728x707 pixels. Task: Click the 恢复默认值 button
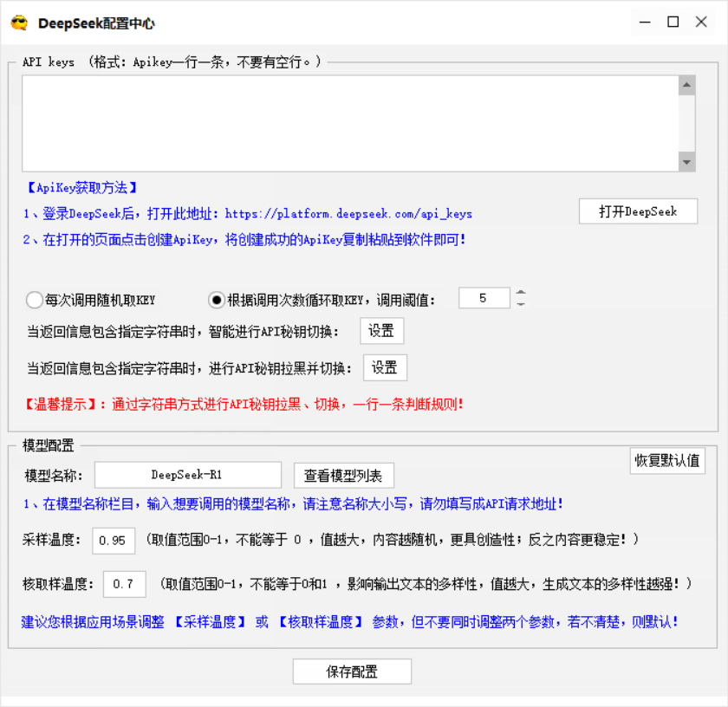point(667,460)
